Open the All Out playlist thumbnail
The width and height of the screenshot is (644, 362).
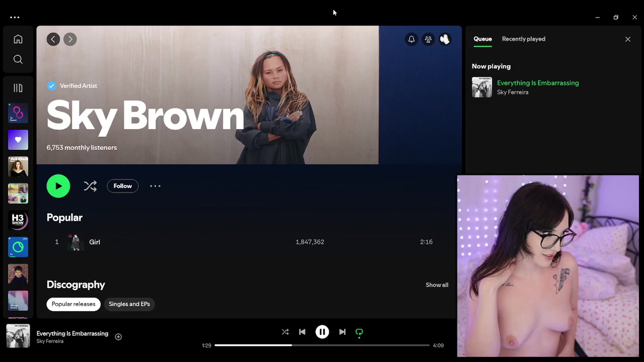pos(18,167)
